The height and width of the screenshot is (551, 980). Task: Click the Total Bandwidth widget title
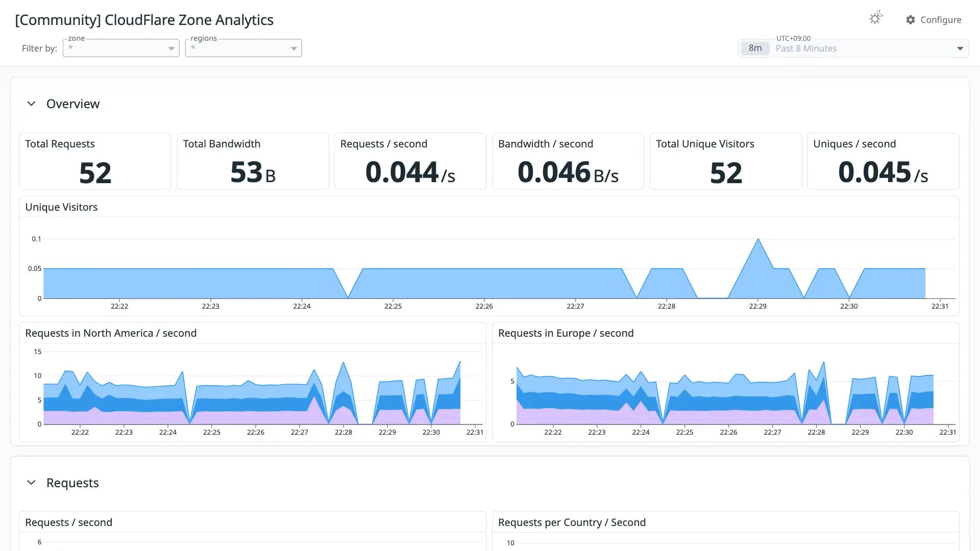[x=222, y=144]
